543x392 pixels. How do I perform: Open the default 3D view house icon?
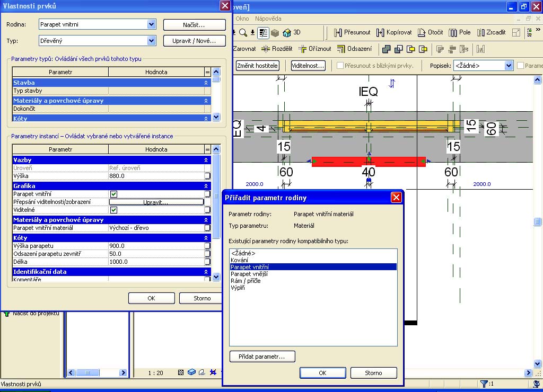pos(287,32)
